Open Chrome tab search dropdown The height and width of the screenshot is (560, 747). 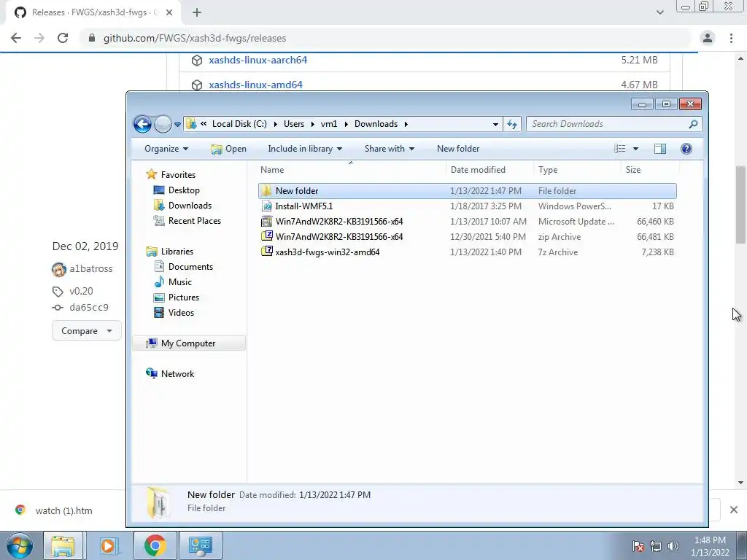[x=659, y=12]
